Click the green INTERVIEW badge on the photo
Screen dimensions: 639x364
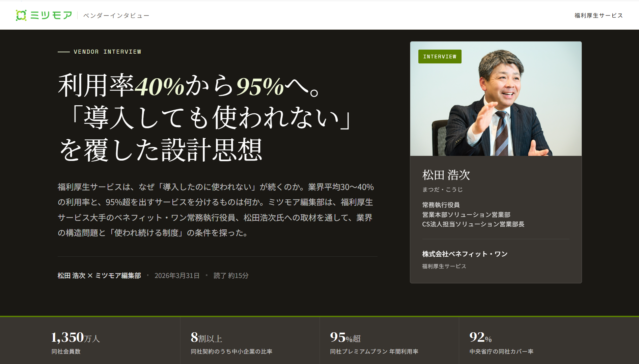(440, 57)
